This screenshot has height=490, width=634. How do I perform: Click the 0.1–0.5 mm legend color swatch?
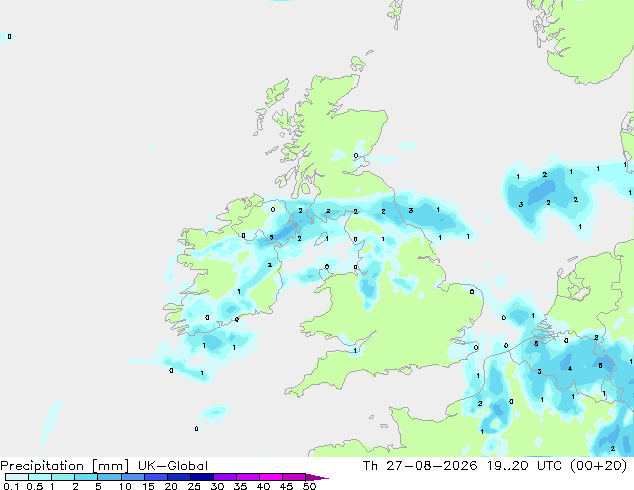(x=17, y=477)
